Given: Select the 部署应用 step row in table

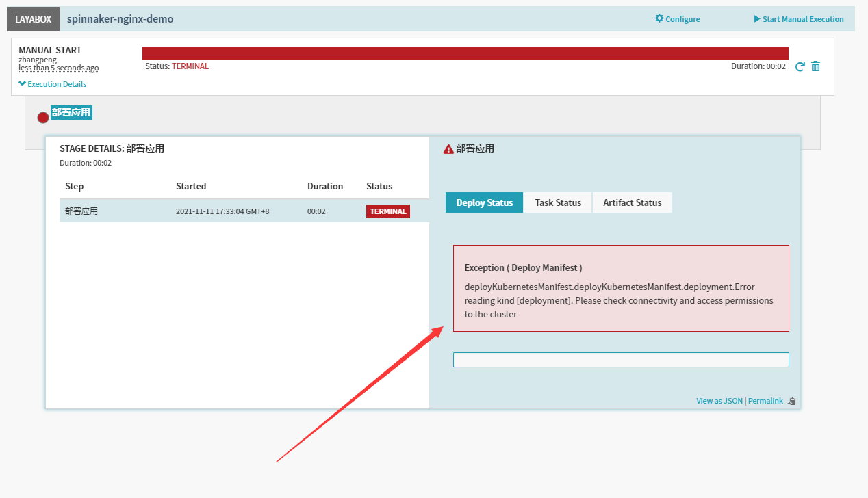Looking at the screenshot, I should click(244, 211).
